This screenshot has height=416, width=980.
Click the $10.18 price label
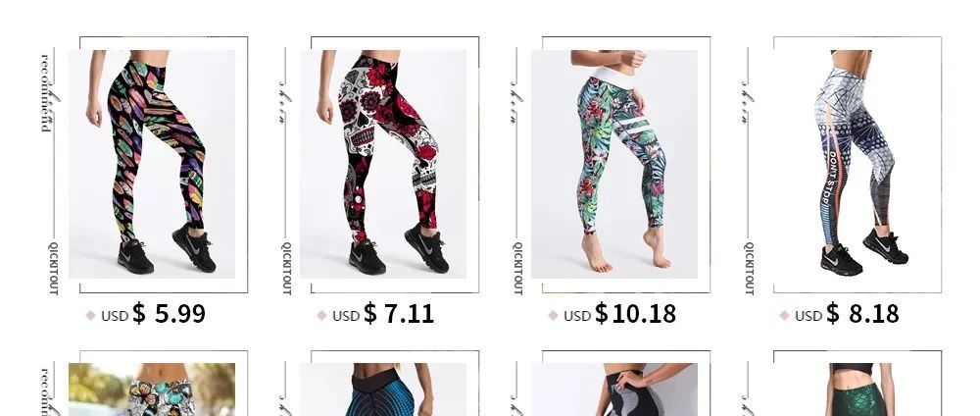[635, 313]
